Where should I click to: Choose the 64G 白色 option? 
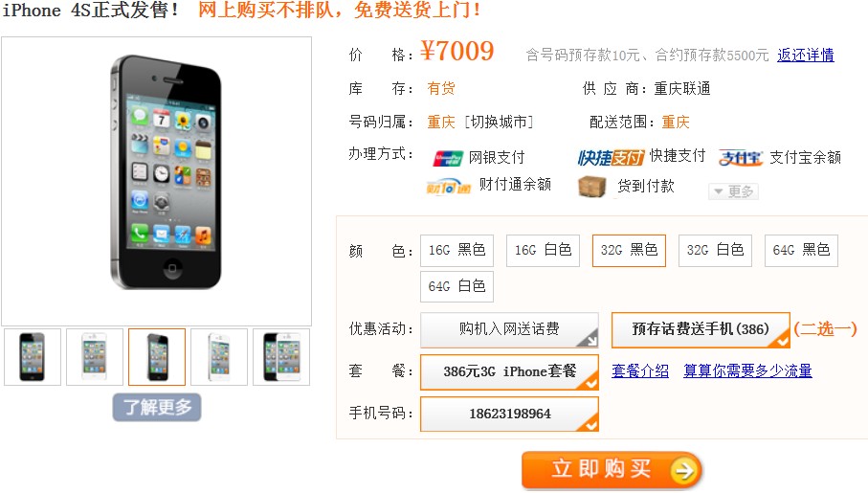click(456, 286)
